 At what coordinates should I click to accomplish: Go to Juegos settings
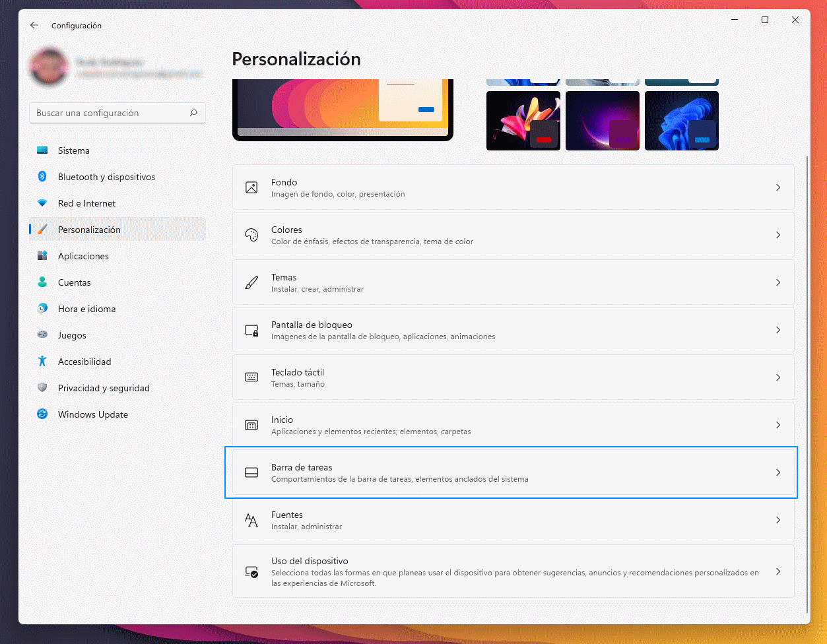click(x=117, y=335)
